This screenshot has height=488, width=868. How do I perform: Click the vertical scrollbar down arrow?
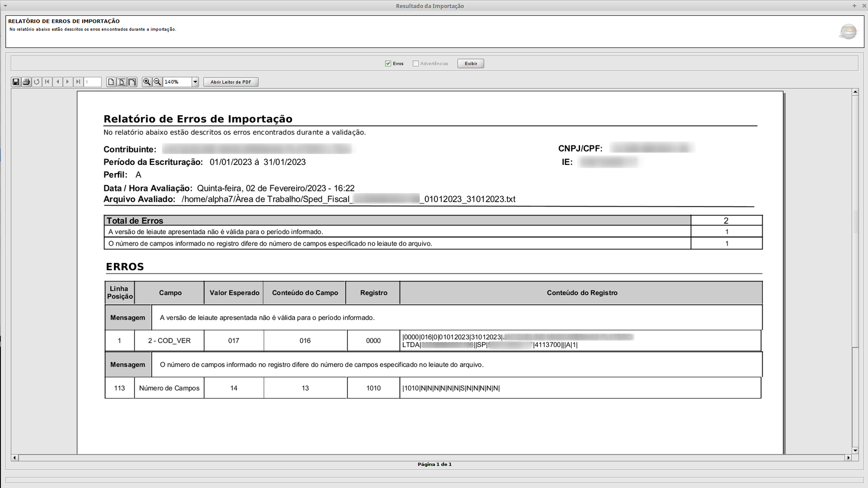coord(855,450)
